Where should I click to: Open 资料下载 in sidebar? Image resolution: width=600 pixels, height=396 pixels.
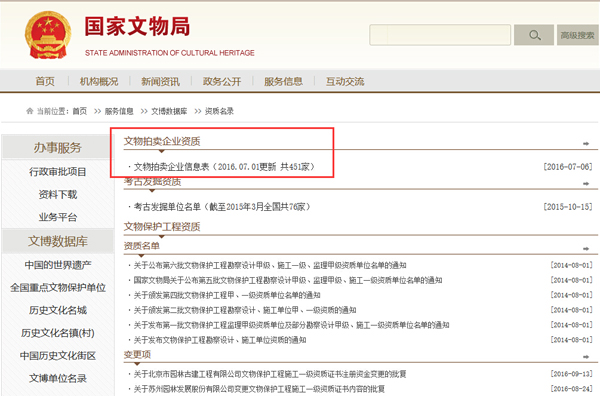point(58,194)
